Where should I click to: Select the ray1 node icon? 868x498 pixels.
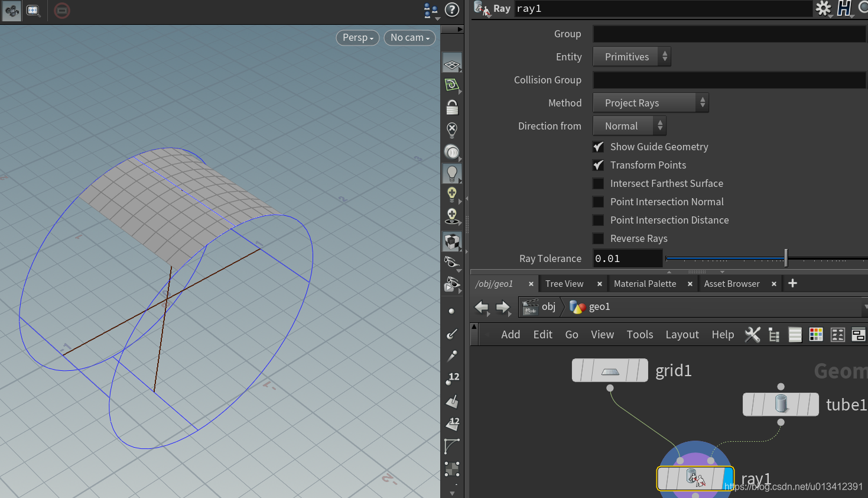point(695,478)
